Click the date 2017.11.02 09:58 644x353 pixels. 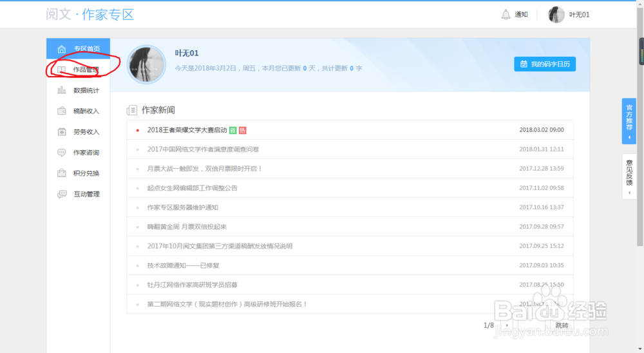click(x=542, y=188)
